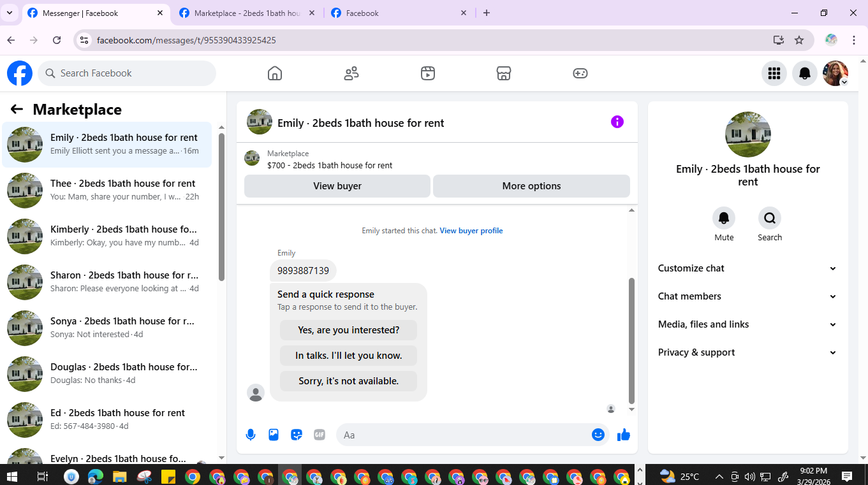Open the GIF picker icon
This screenshot has height=485, width=868.
click(x=320, y=435)
